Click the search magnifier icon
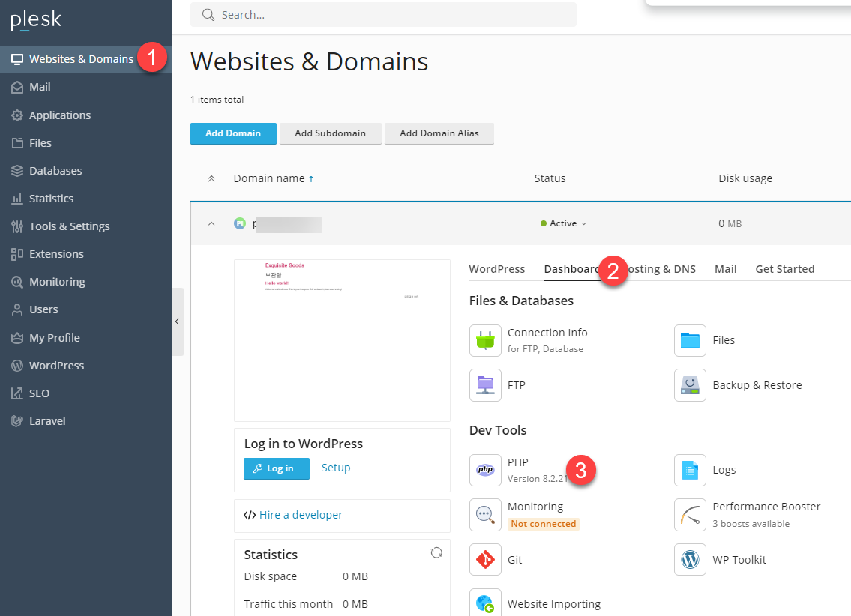This screenshot has width=851, height=616. tap(208, 15)
